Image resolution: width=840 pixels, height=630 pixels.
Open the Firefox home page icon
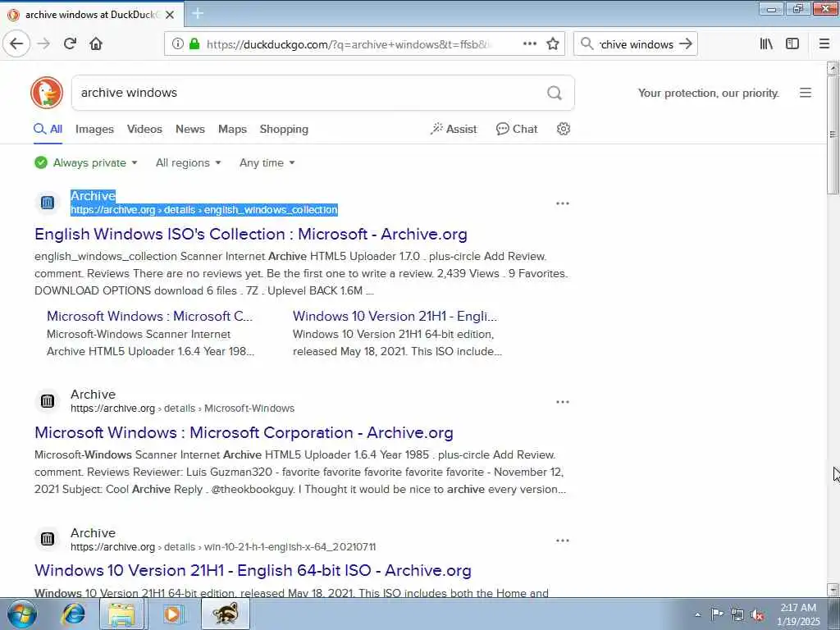[x=96, y=43]
